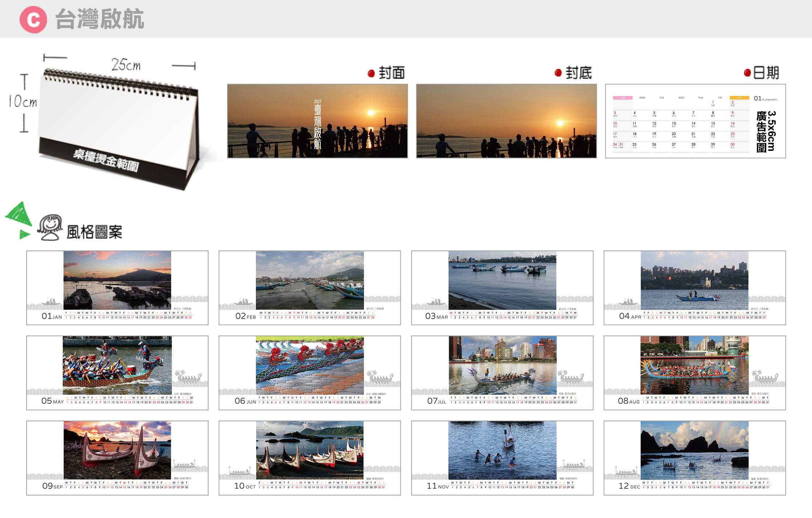
Task: Click the dragon boat line drawing on 05 MAY page
Action: [188, 377]
